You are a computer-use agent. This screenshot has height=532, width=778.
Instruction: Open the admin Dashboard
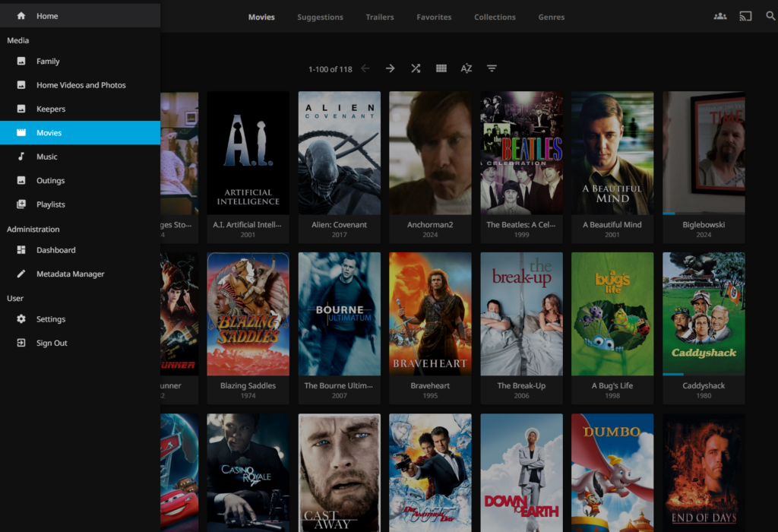pos(80,249)
